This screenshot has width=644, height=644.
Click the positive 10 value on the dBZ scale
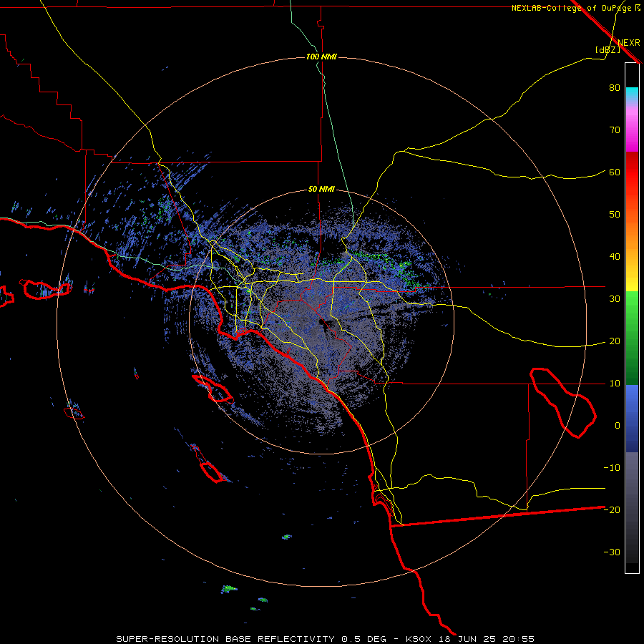[615, 384]
